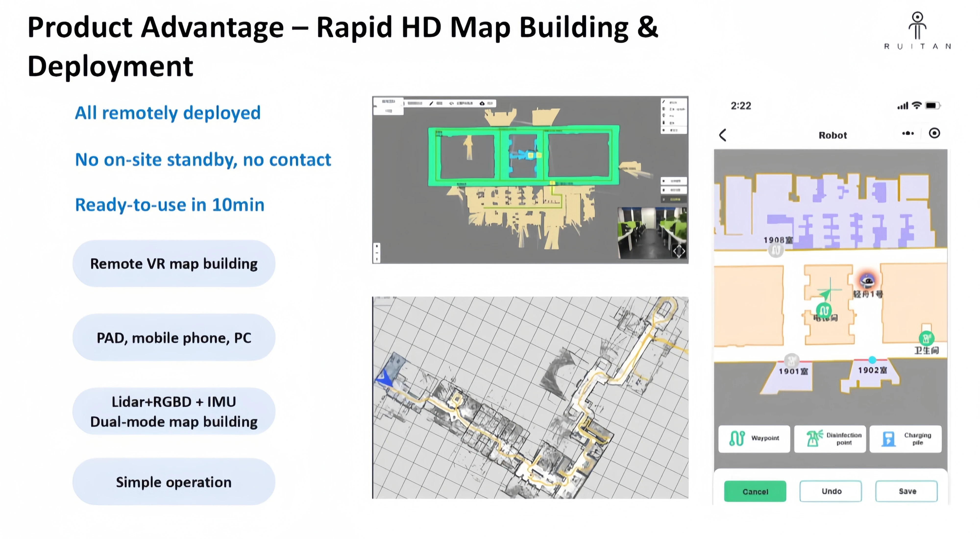Screen dimensions: 980x539
Task: Tap the blue door point at room 1902
Action: click(x=872, y=360)
